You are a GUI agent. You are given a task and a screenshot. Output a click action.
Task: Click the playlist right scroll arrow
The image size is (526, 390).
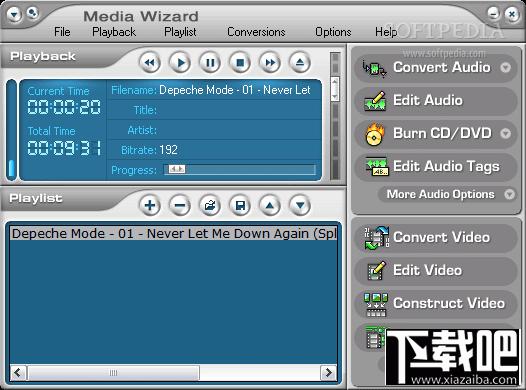328,373
